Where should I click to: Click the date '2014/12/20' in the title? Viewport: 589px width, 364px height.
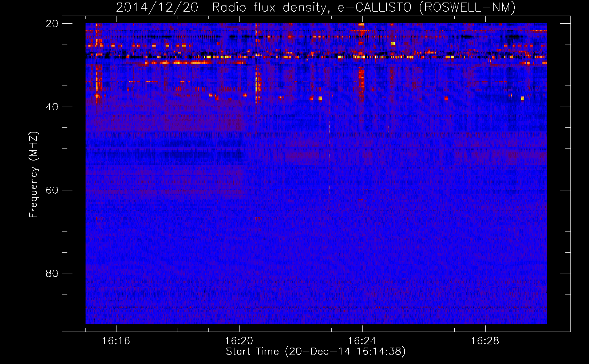coord(157,7)
